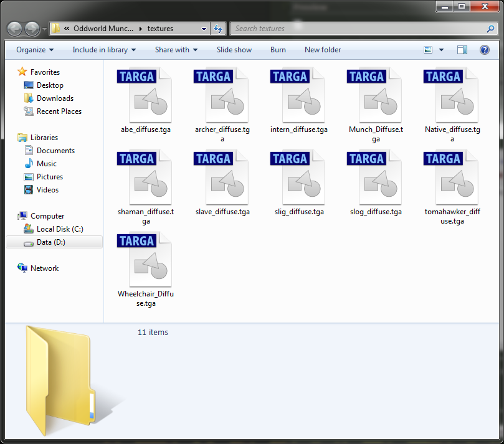This screenshot has width=504, height=444.
Task: Open the change view options arrow
Action: coord(442,50)
